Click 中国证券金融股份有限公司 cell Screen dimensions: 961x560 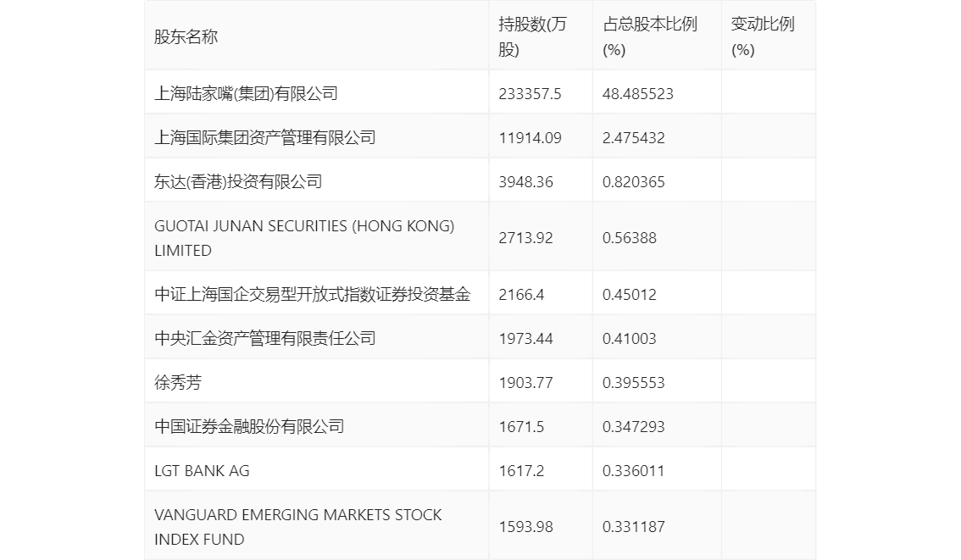pos(249,426)
